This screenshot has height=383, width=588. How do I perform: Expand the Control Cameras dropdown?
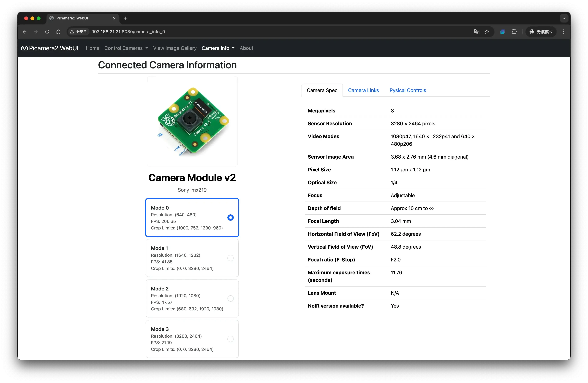click(126, 48)
